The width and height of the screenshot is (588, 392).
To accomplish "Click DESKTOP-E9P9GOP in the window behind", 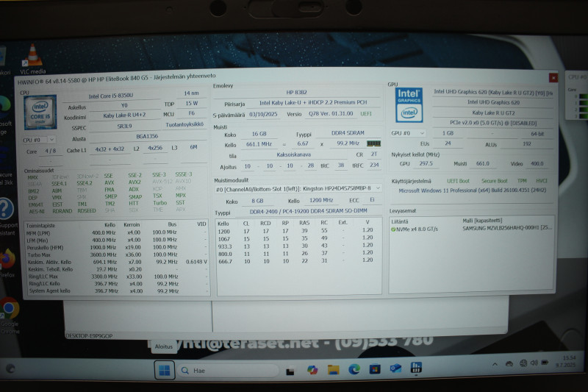I will coord(89,335).
